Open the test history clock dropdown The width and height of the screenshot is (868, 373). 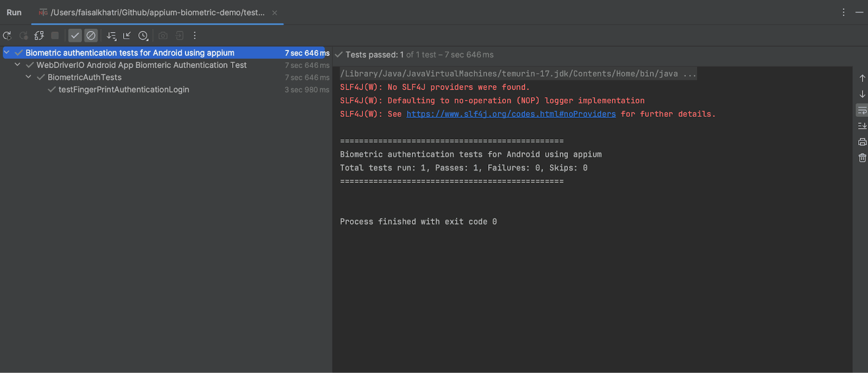(143, 35)
